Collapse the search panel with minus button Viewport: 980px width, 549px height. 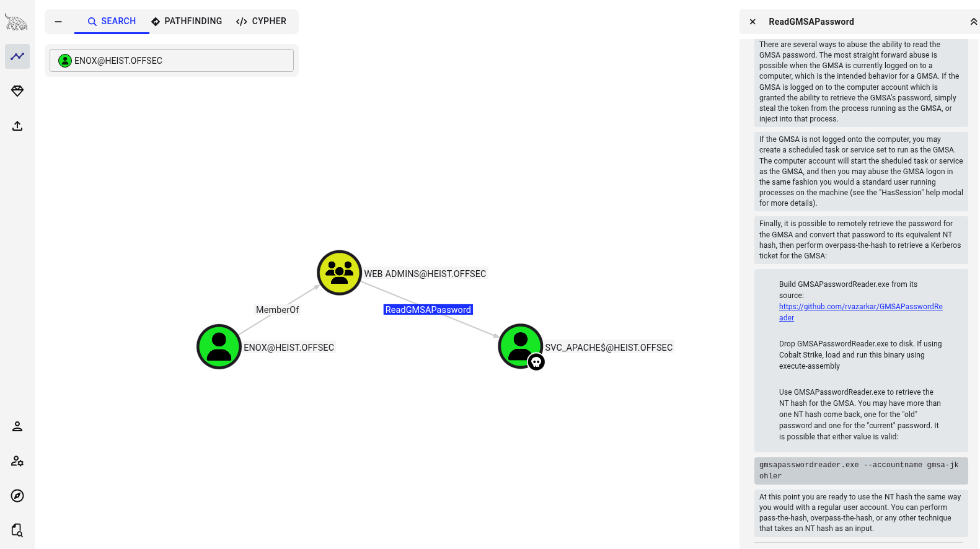58,22
